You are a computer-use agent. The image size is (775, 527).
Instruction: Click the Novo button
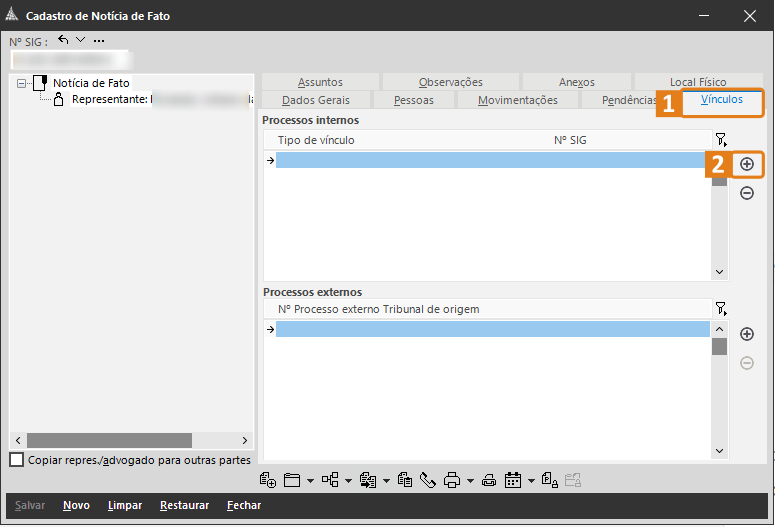click(x=76, y=506)
